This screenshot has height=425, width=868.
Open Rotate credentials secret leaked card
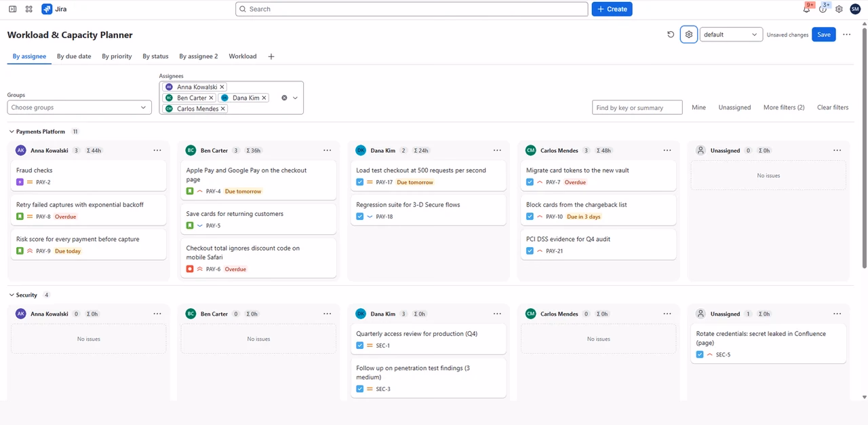[768, 344]
